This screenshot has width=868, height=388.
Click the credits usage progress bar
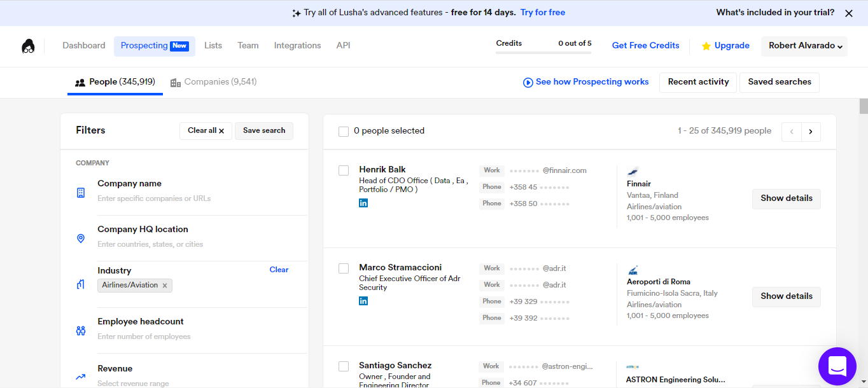coord(543,52)
